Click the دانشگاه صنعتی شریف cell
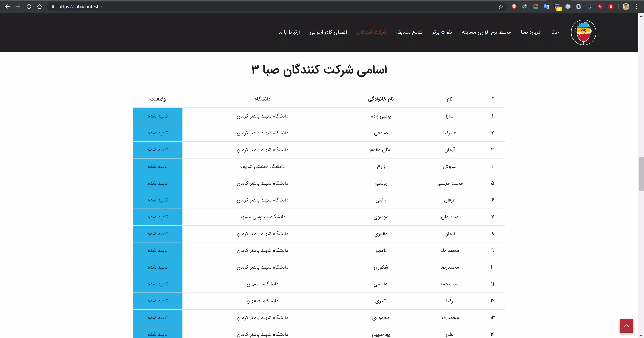 262,167
